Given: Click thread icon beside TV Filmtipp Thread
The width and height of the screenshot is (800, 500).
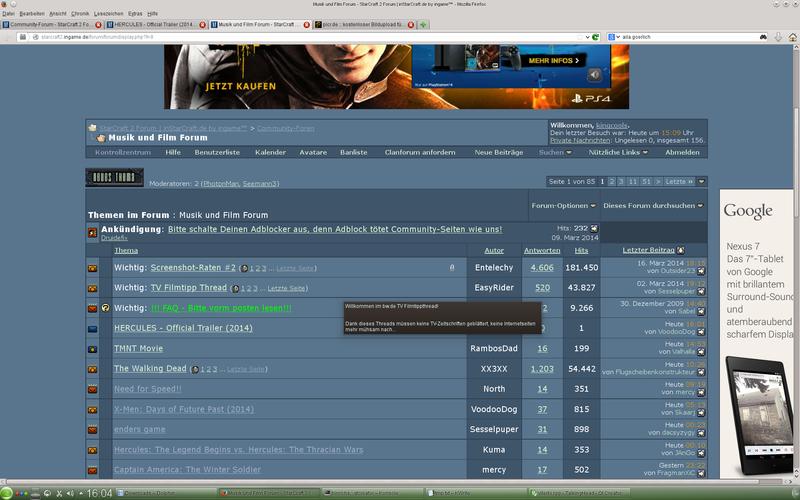Looking at the screenshot, I should (x=92, y=288).
